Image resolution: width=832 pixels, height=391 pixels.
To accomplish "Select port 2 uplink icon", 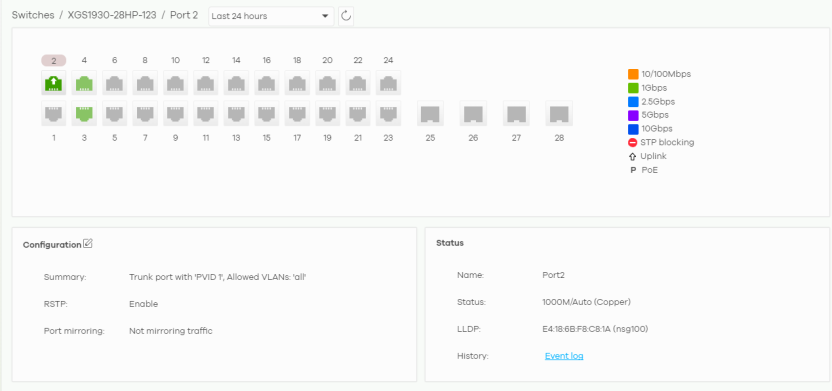I will coord(54,83).
